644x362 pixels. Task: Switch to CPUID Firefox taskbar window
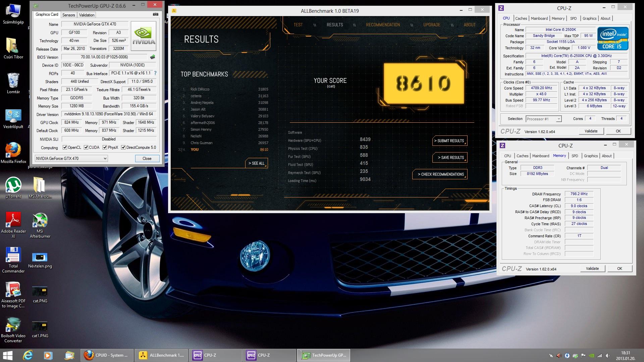(107, 355)
